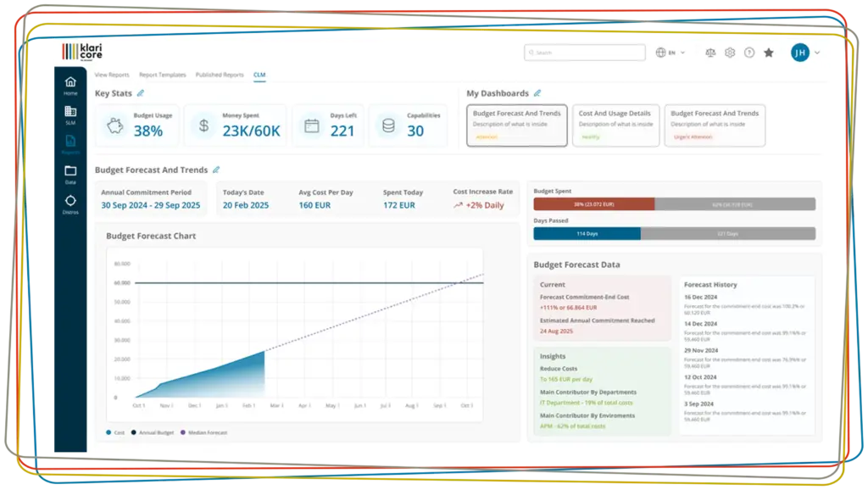Click the JH user avatar
The height and width of the screenshot is (490, 868).
[800, 53]
